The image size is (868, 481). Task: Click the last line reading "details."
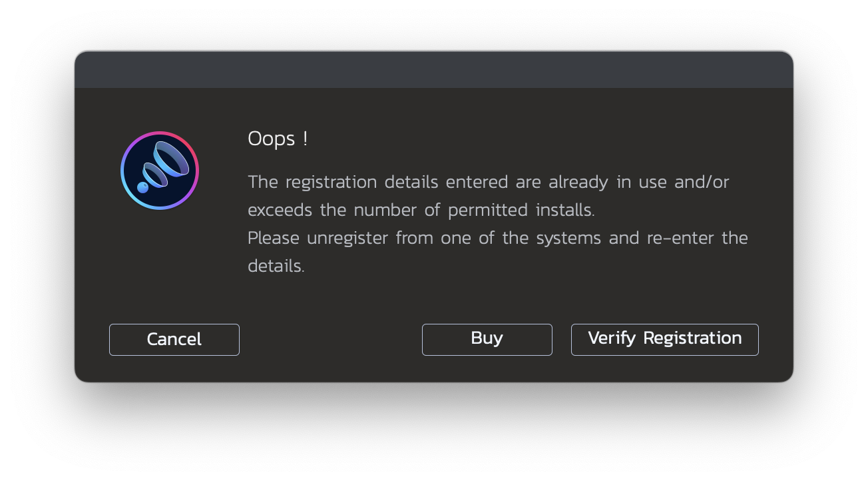(x=276, y=266)
